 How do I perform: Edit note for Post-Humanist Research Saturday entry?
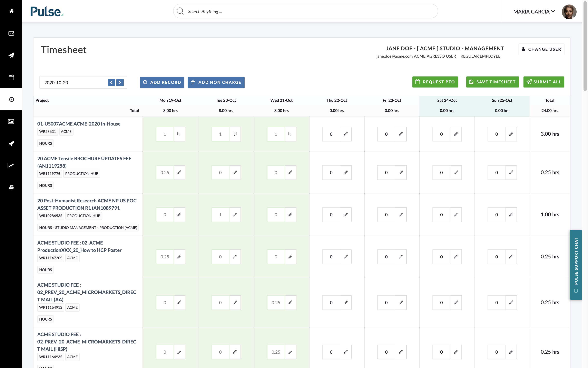tap(456, 214)
